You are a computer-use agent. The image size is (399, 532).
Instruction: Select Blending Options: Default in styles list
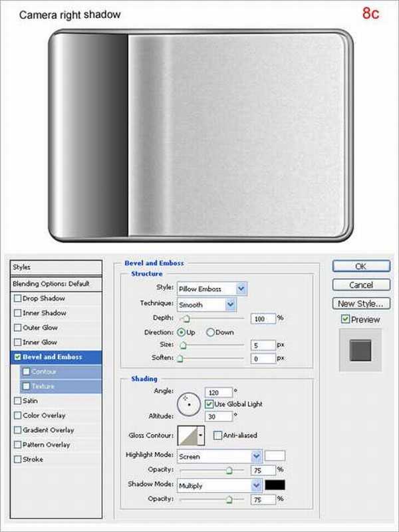tap(51, 284)
